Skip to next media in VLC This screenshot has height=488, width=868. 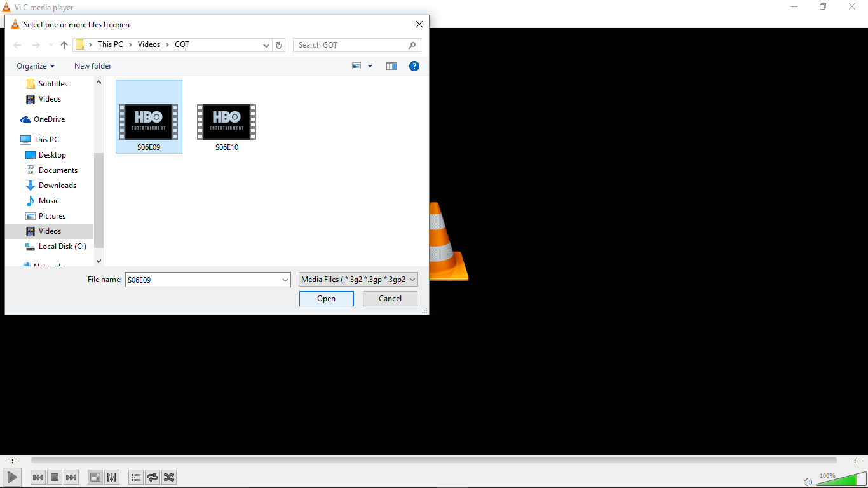pyautogui.click(x=71, y=477)
